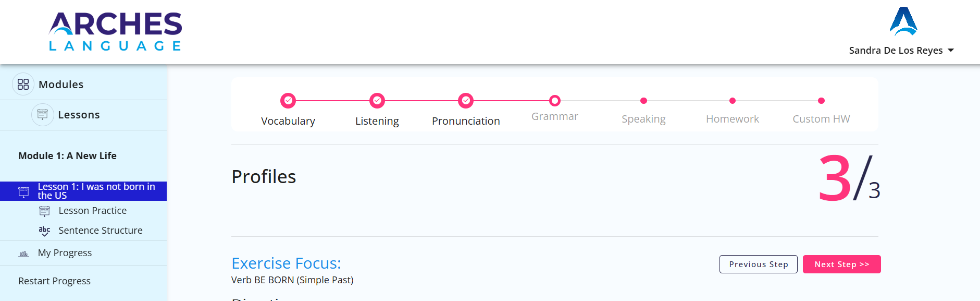Click Restart Progress in sidebar
This screenshot has height=301, width=980.
point(55,281)
